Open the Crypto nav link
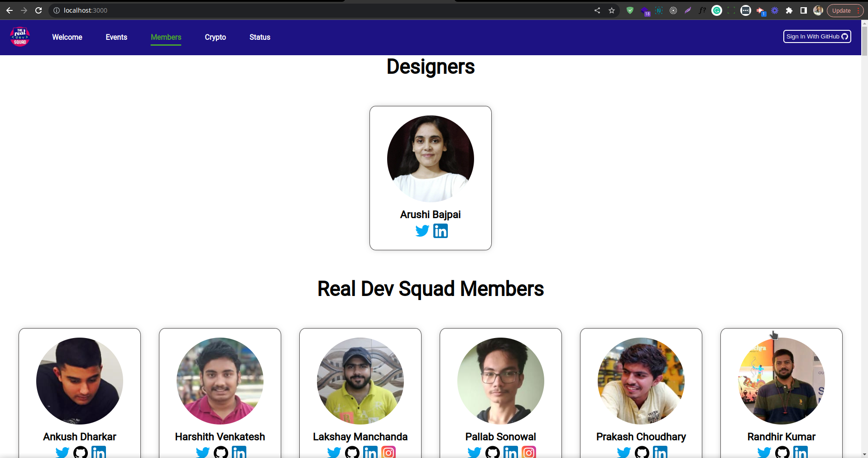The image size is (868, 458). 215,37
